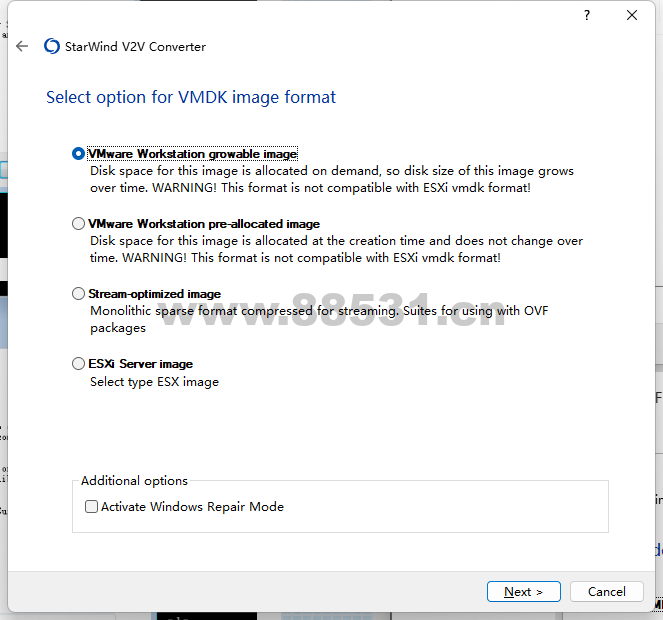Cancel the conversion wizard

606,591
